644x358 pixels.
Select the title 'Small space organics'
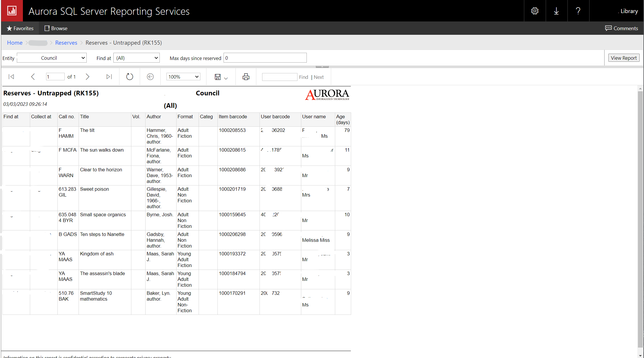pyautogui.click(x=103, y=215)
